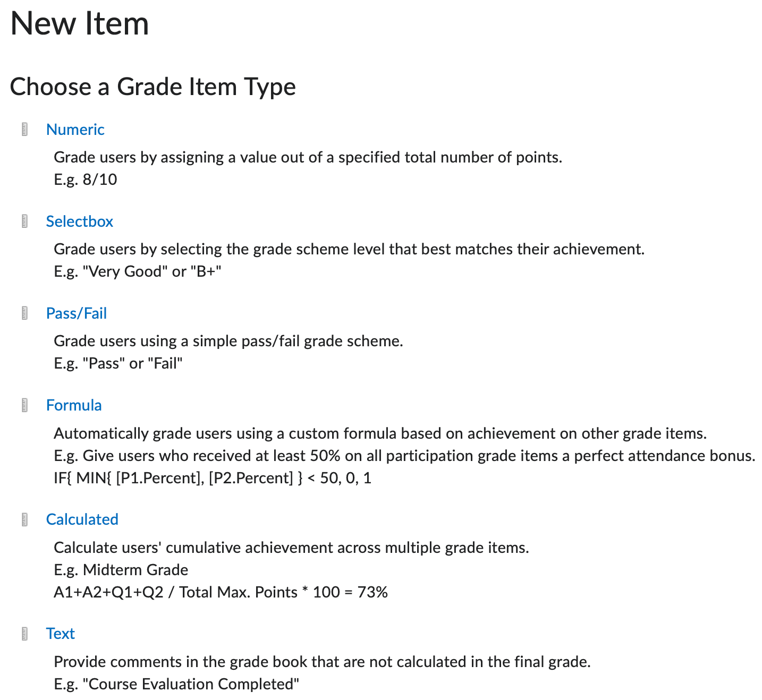Click the grade icon beside Formula
The image size is (762, 700).
pos(25,405)
